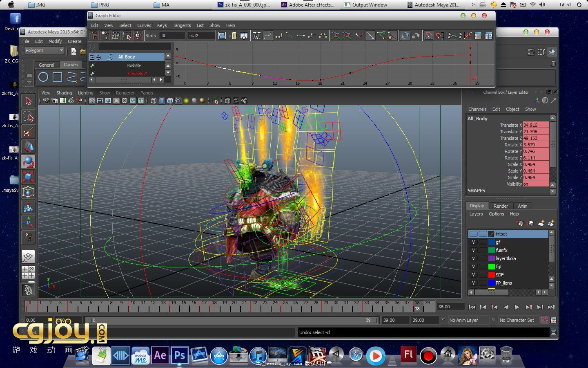Open the Anim Layer dropdown arrow
This screenshot has height=368, width=588.
(x=443, y=320)
